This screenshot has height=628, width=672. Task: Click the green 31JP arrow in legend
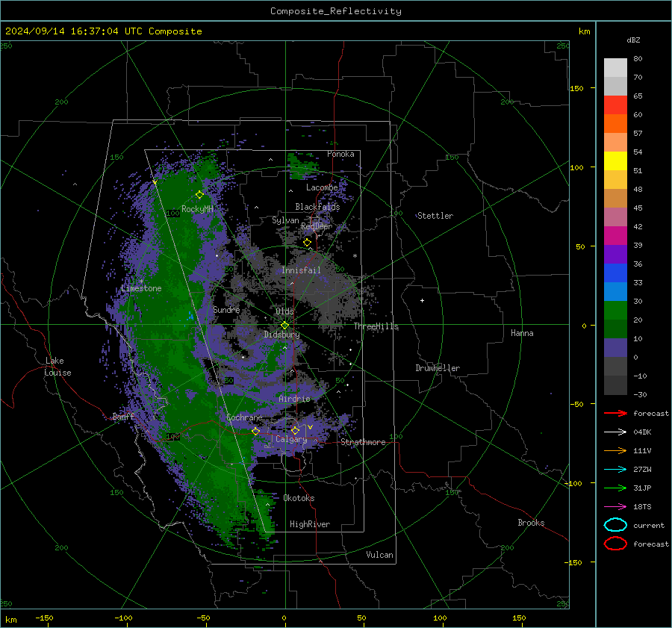coord(615,488)
